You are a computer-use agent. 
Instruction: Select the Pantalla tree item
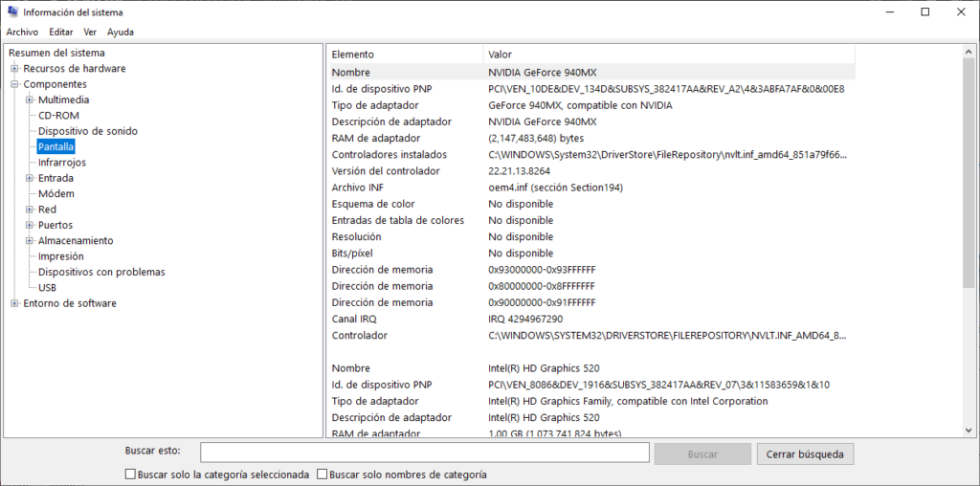click(x=56, y=146)
